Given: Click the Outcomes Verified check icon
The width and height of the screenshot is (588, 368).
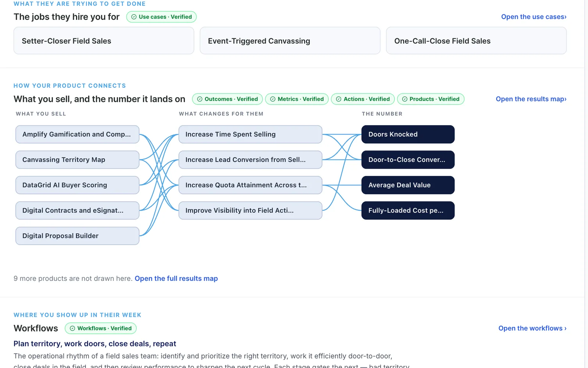Looking at the screenshot, I should point(200,99).
